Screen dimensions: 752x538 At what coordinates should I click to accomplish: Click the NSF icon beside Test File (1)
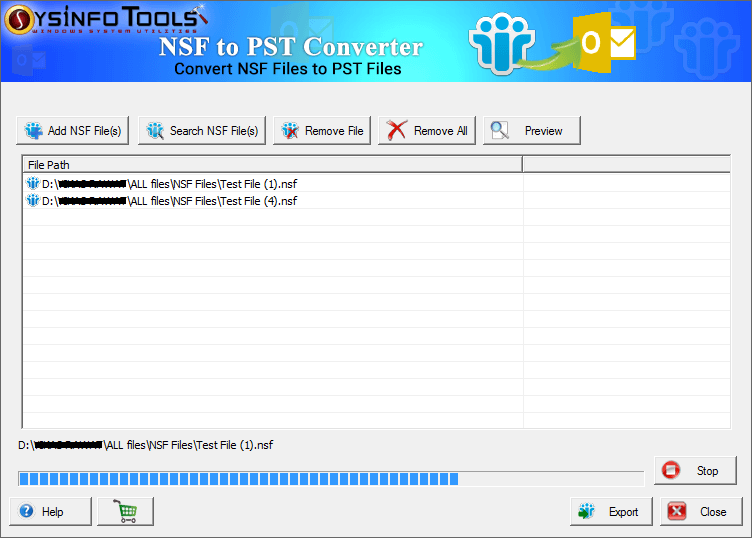tap(33, 183)
